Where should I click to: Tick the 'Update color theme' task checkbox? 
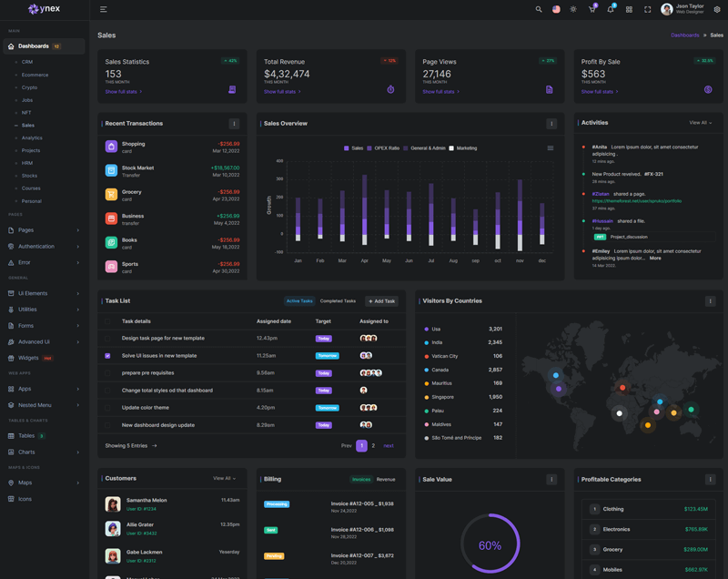click(x=107, y=408)
